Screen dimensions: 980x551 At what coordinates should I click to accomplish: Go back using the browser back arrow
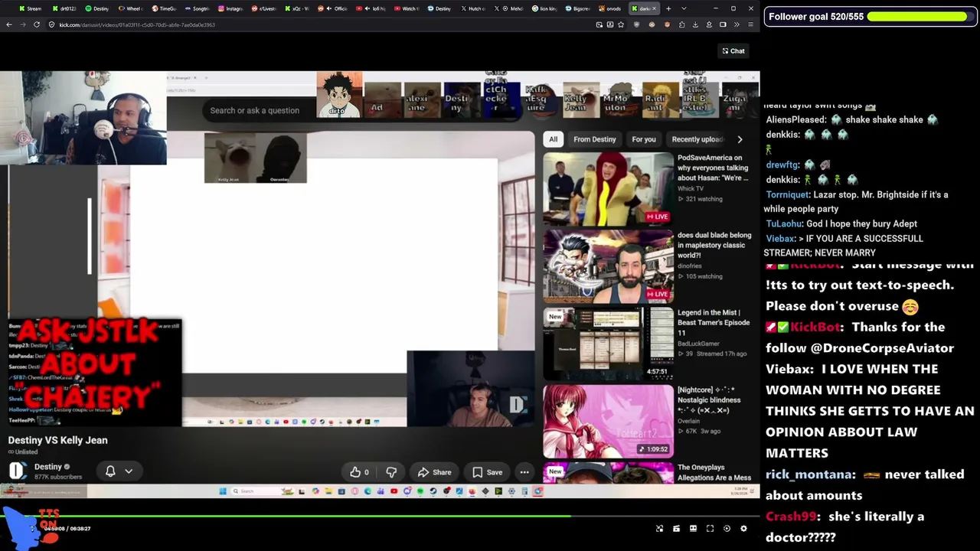8,24
